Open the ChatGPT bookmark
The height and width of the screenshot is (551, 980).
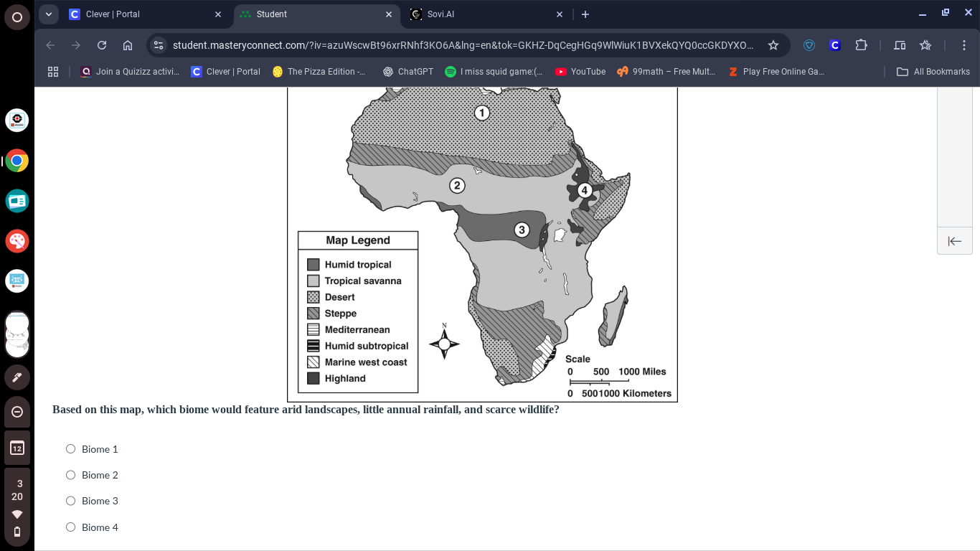pos(408,72)
